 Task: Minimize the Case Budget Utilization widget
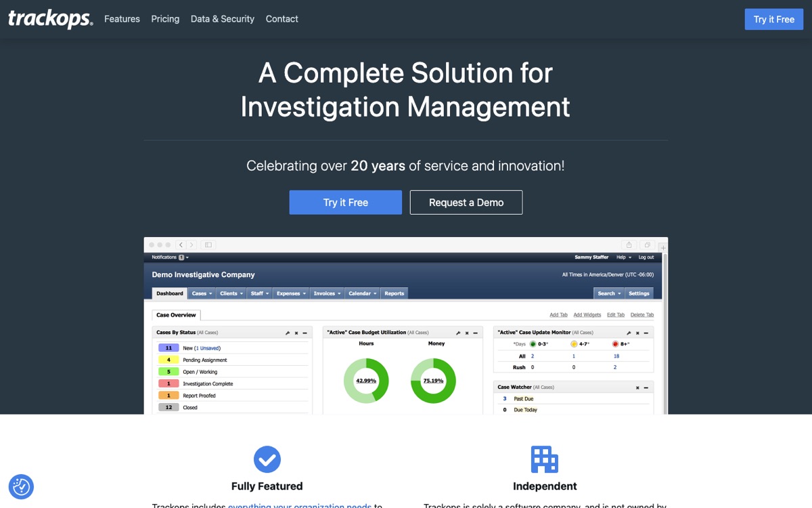pyautogui.click(x=476, y=333)
